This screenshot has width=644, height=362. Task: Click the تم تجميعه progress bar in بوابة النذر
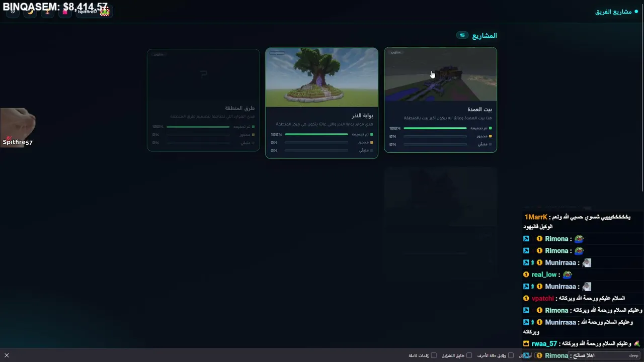tap(316, 134)
